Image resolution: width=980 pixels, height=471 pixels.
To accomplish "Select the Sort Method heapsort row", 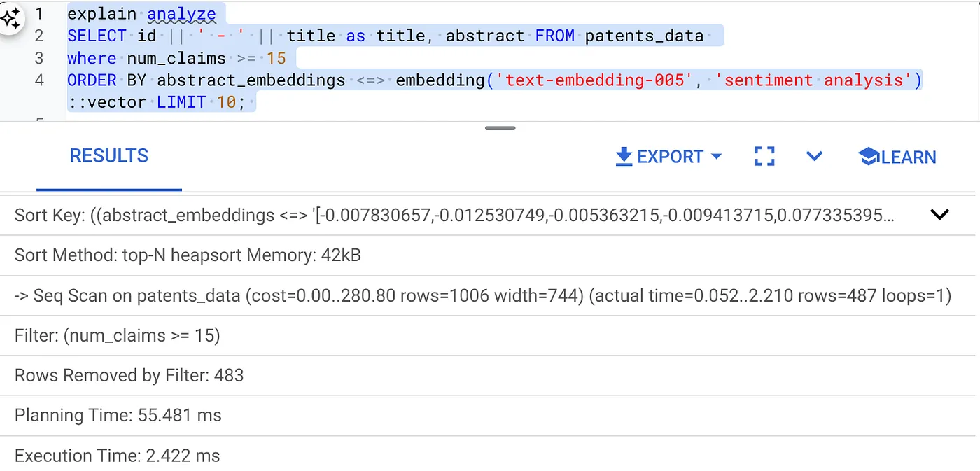I will point(188,255).
